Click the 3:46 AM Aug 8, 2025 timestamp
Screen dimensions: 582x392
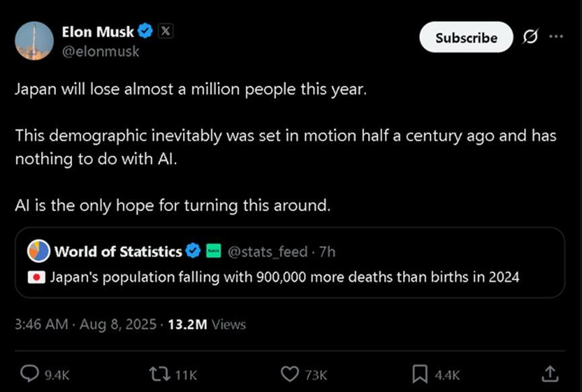pyautogui.click(x=85, y=324)
